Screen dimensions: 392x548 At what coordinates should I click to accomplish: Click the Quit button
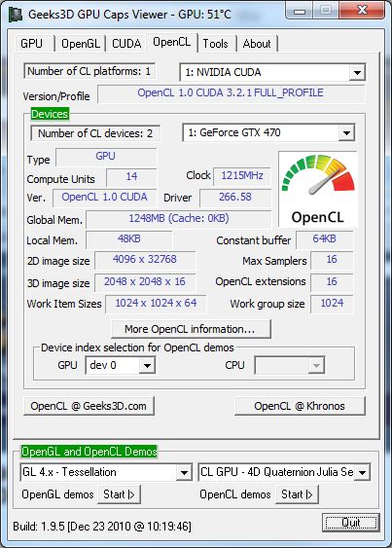(x=351, y=523)
